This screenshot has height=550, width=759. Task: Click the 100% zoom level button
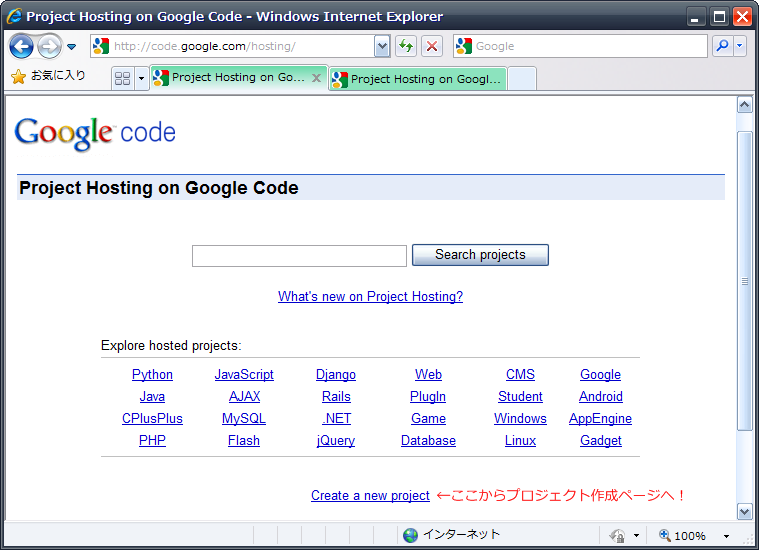pos(683,535)
